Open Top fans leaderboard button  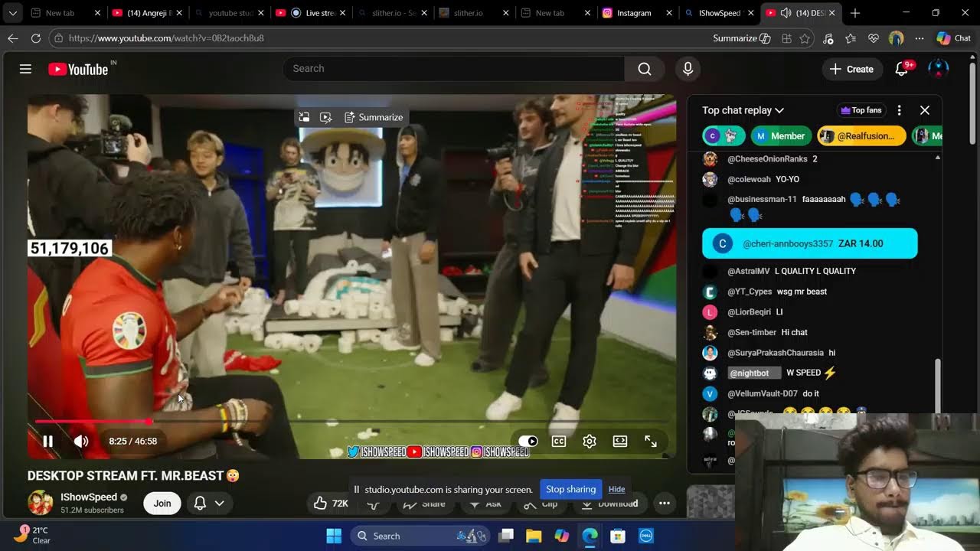pyautogui.click(x=861, y=110)
